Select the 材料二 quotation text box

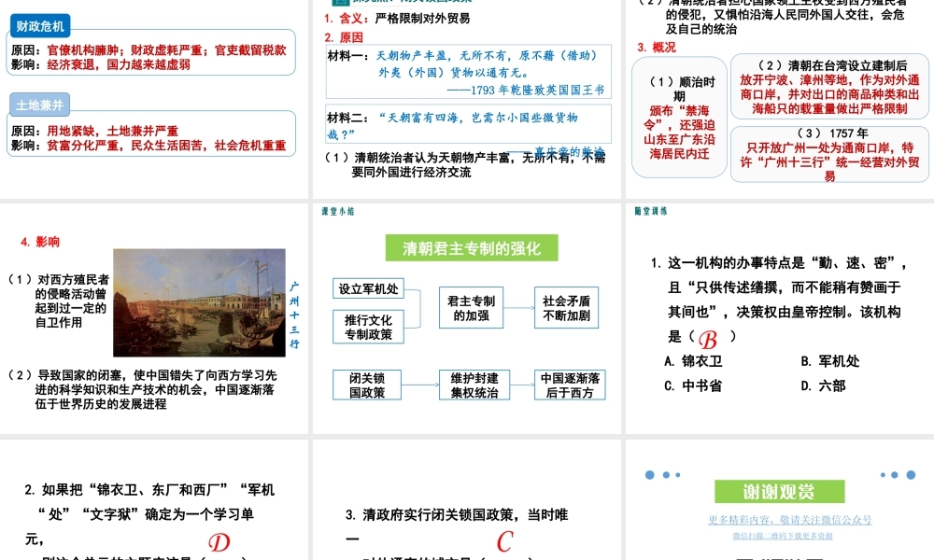(468, 124)
